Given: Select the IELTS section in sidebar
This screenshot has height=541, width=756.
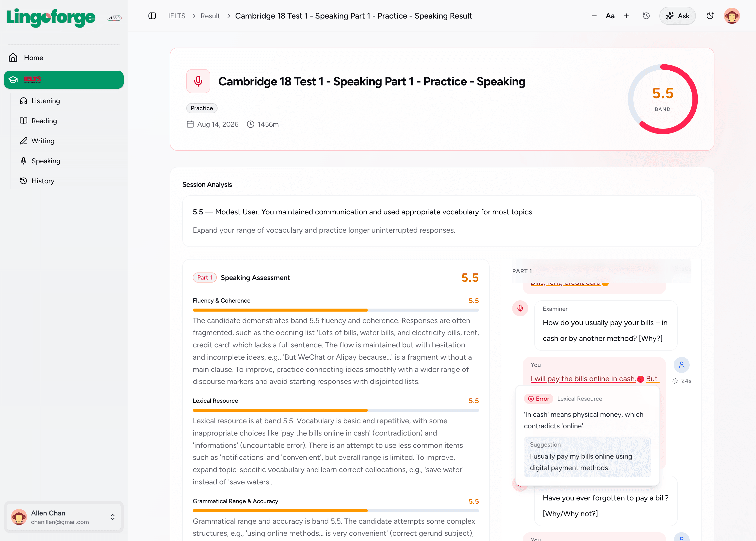Looking at the screenshot, I should (x=64, y=80).
